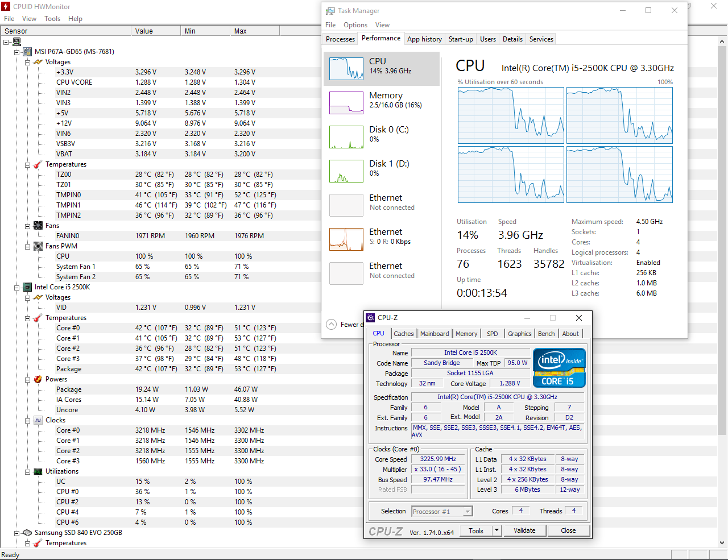728x560 pixels.
Task: Collapse the Samsung SSD 840 EVO node
Action: tap(17, 533)
